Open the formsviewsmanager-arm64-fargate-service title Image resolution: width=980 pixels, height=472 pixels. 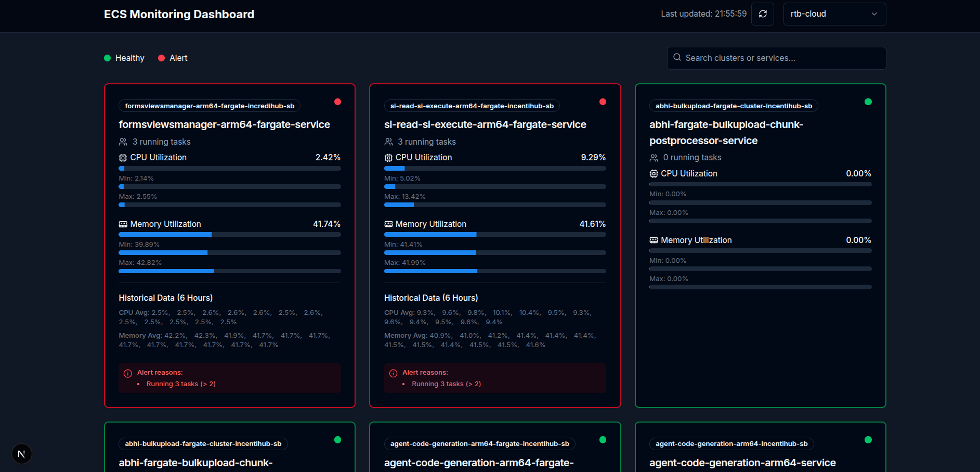tap(224, 124)
